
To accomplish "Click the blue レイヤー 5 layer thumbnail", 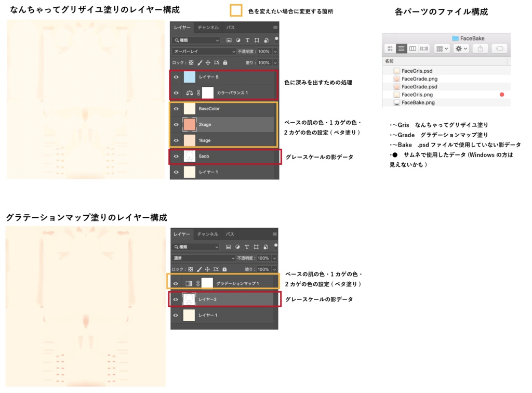I will point(190,76).
